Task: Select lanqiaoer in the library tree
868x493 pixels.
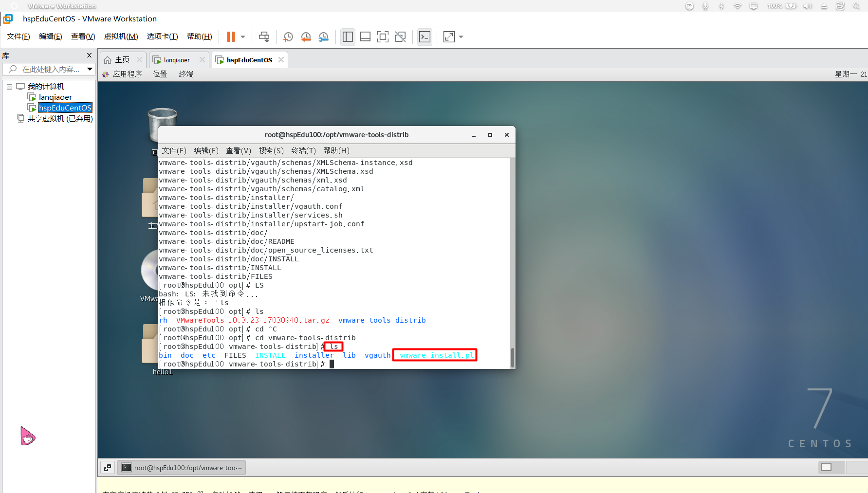Action: (x=55, y=97)
